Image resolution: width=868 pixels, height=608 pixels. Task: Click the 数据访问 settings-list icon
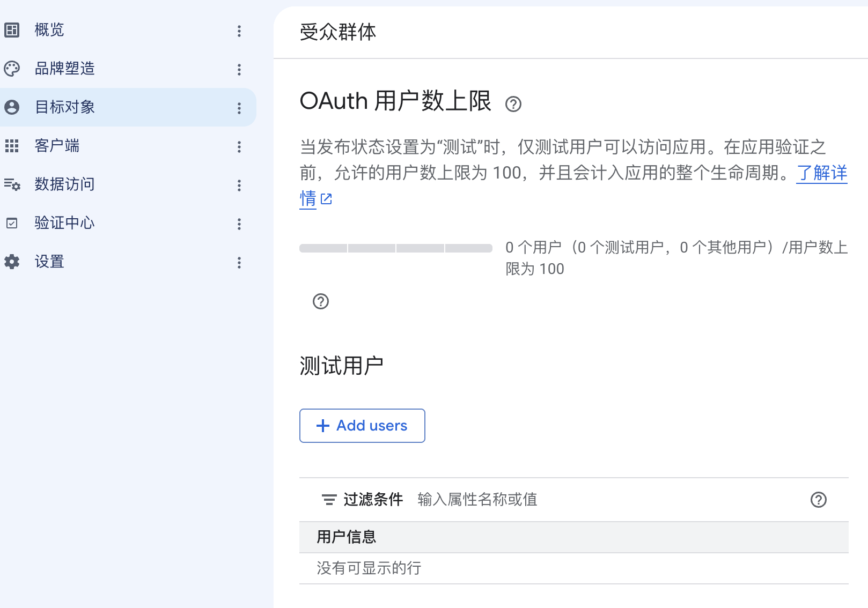12,184
